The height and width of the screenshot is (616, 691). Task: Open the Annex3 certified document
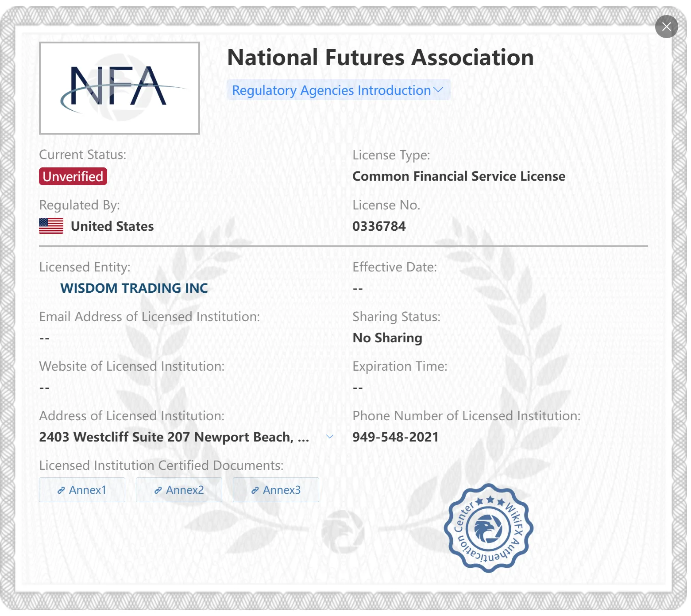276,490
